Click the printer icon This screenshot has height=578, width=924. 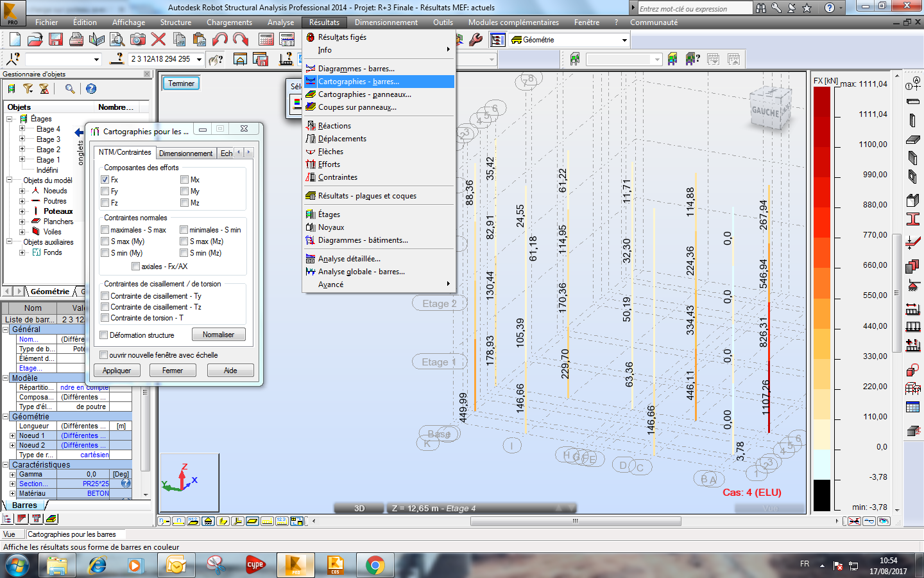click(x=76, y=40)
